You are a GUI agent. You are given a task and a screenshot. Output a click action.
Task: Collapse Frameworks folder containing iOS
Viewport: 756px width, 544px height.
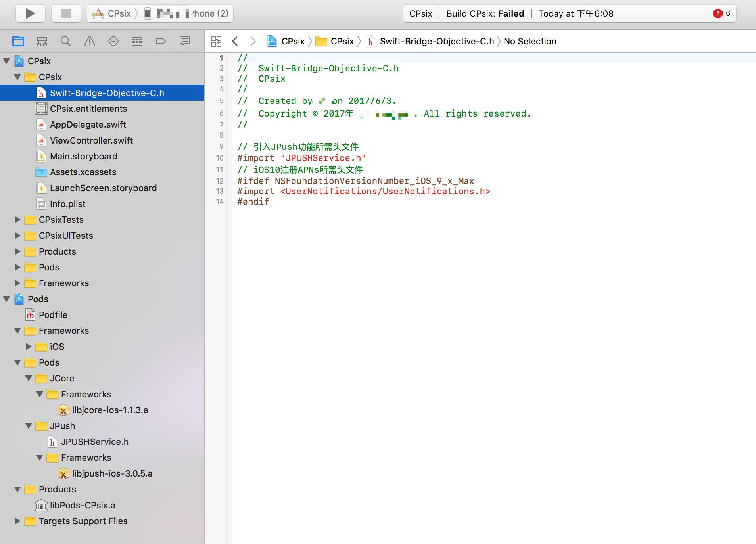pyautogui.click(x=17, y=331)
